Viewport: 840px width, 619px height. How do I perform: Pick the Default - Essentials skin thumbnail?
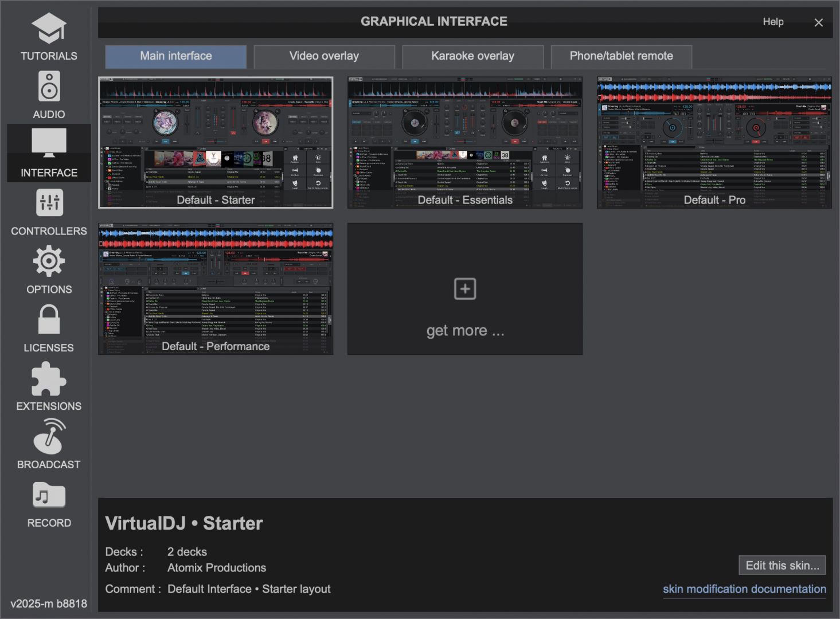tap(464, 142)
